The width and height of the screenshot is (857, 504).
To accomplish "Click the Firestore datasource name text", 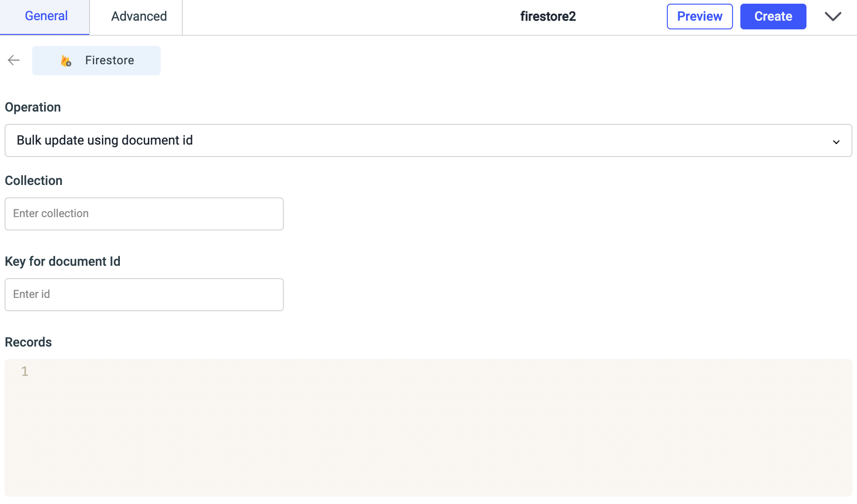I will coord(109,61).
